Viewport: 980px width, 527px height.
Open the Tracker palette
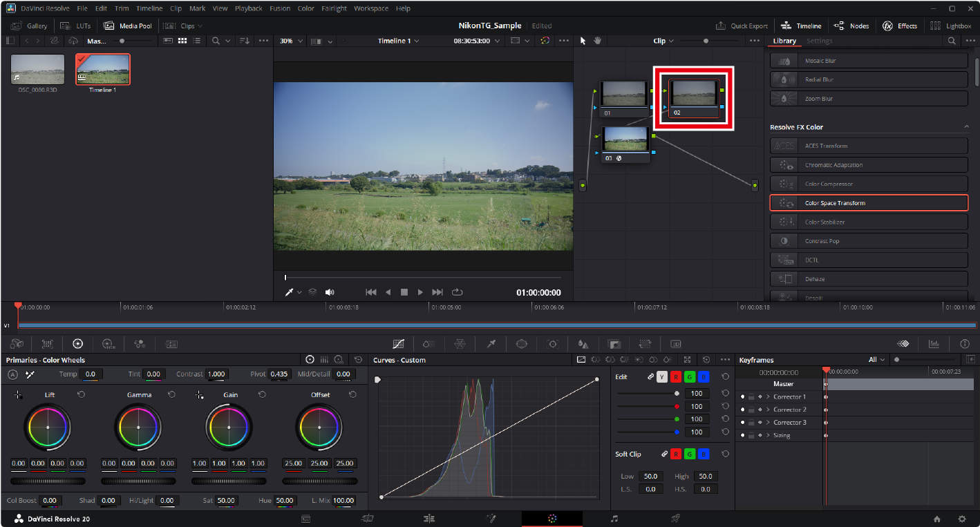click(553, 343)
